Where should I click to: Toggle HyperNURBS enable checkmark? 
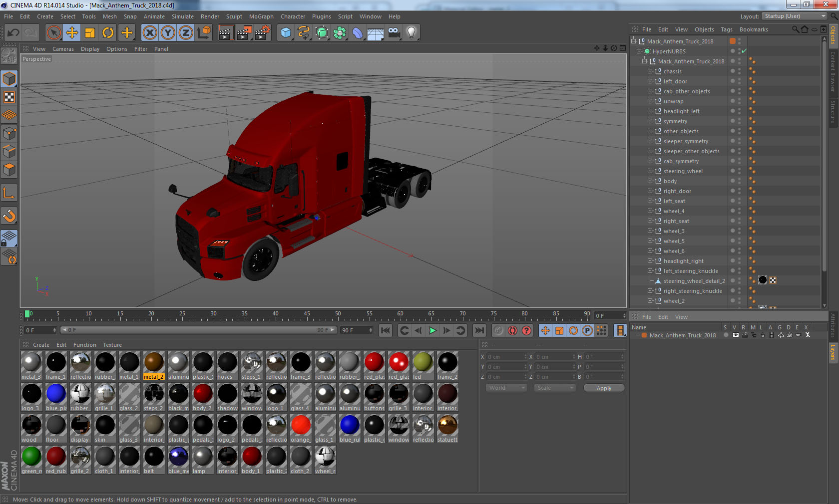(744, 51)
